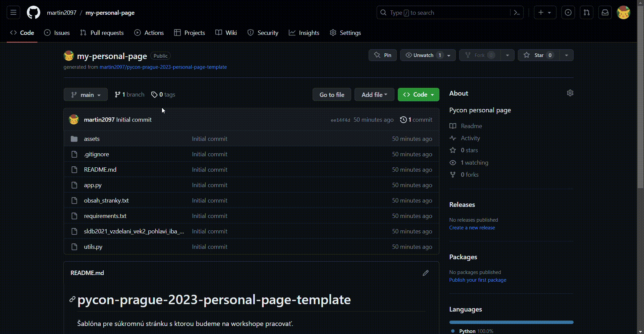Open the Wiki tab
The image size is (644, 334).
coord(226,33)
